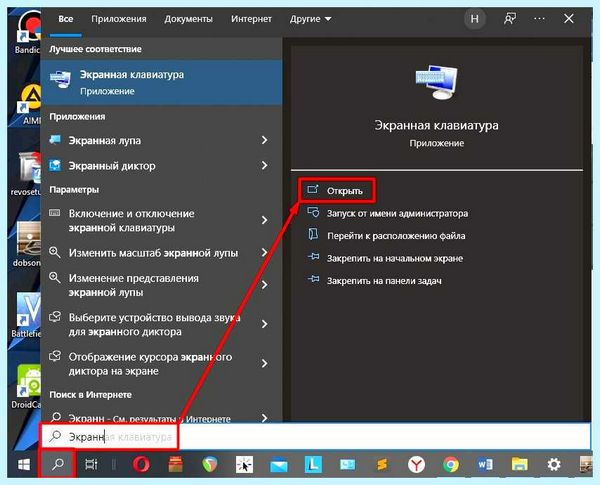Click the taskbar search magnifier button
The image size is (600, 485).
click(x=58, y=464)
